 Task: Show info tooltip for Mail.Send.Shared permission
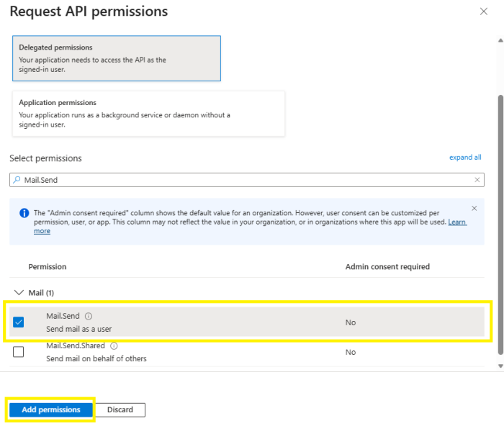114,346
